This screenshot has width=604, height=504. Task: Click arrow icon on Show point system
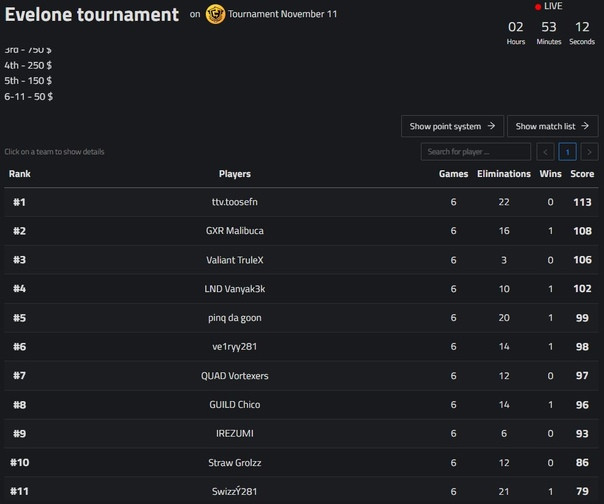point(491,126)
